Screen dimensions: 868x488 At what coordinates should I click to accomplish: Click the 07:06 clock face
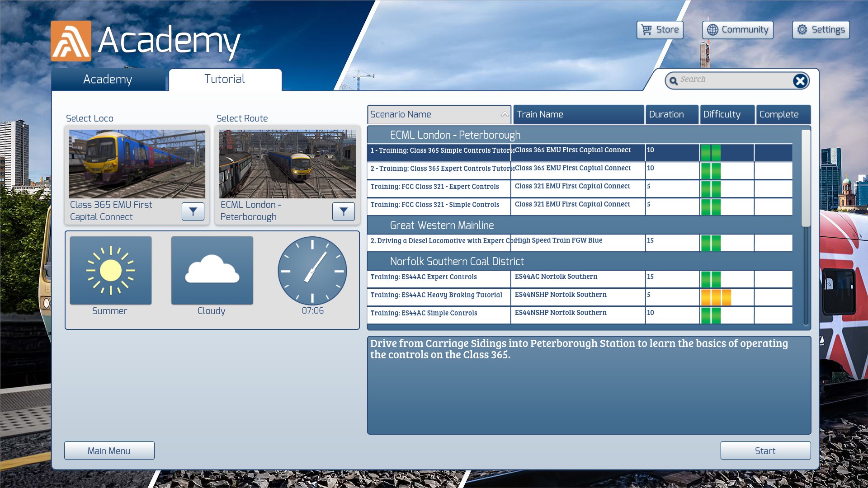[x=312, y=271]
